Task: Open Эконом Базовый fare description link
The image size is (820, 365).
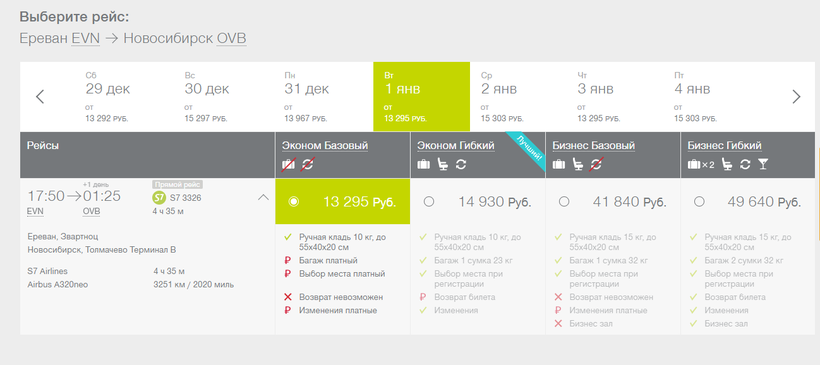Action: pyautogui.click(x=325, y=145)
